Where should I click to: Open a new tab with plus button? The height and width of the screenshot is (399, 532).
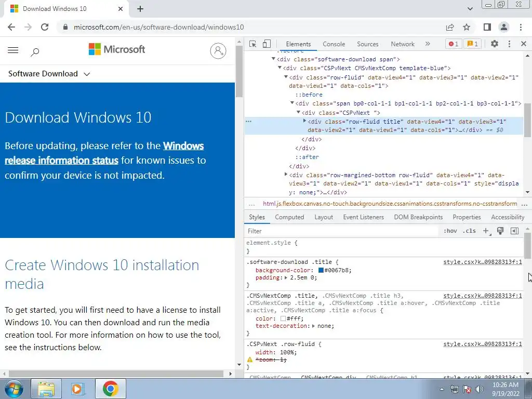click(x=140, y=9)
